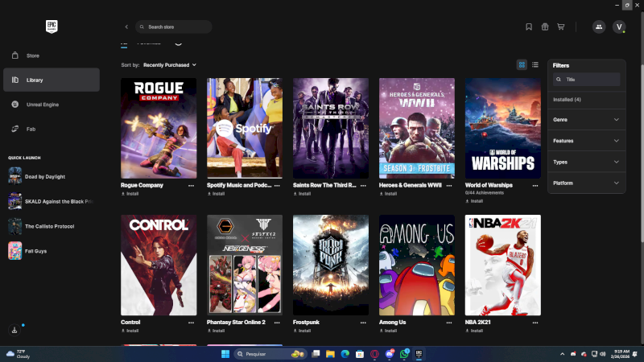Open the friends list icon
Viewport: 644px width, 362px height.
(x=598, y=27)
